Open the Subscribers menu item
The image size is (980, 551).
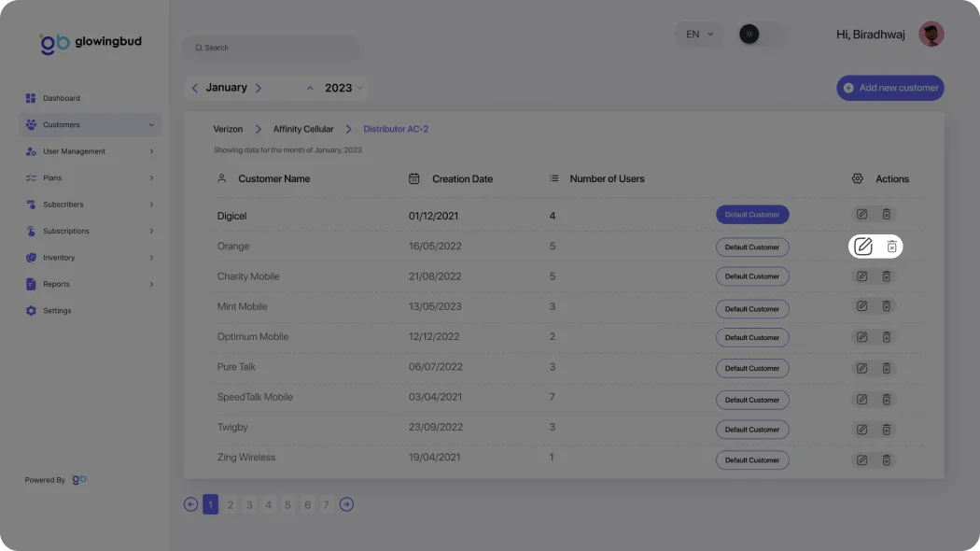63,205
